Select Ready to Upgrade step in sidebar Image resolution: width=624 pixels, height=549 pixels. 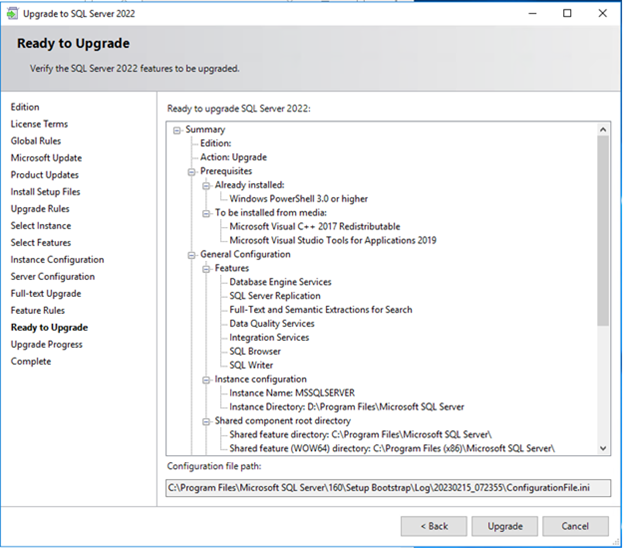point(49,327)
